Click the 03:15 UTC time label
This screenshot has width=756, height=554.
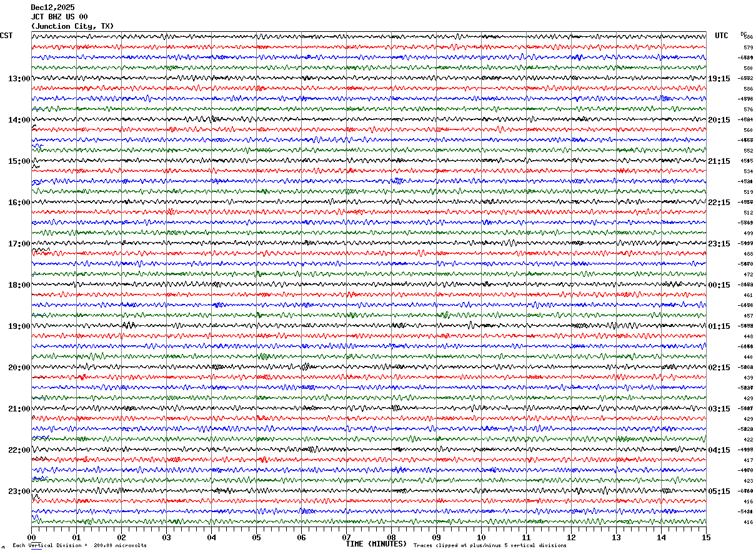pyautogui.click(x=719, y=409)
